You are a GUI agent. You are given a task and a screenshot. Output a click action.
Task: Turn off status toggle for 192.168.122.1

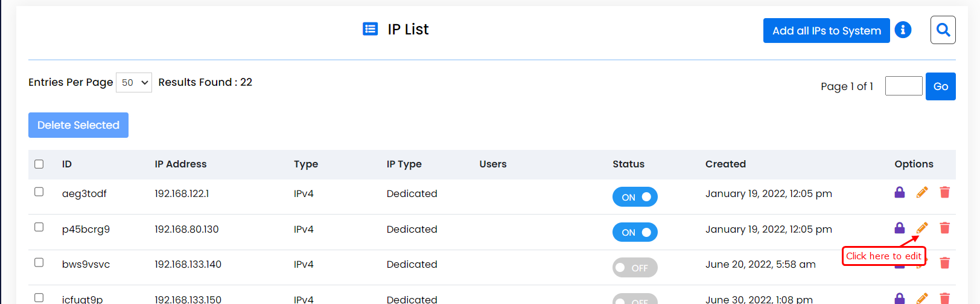tap(635, 197)
